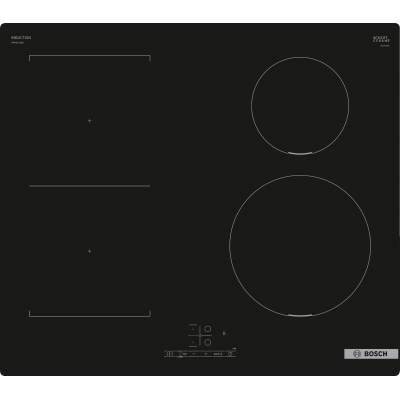Tap the timer clock symbol
The height and width of the screenshot is (400, 400).
[230, 354]
